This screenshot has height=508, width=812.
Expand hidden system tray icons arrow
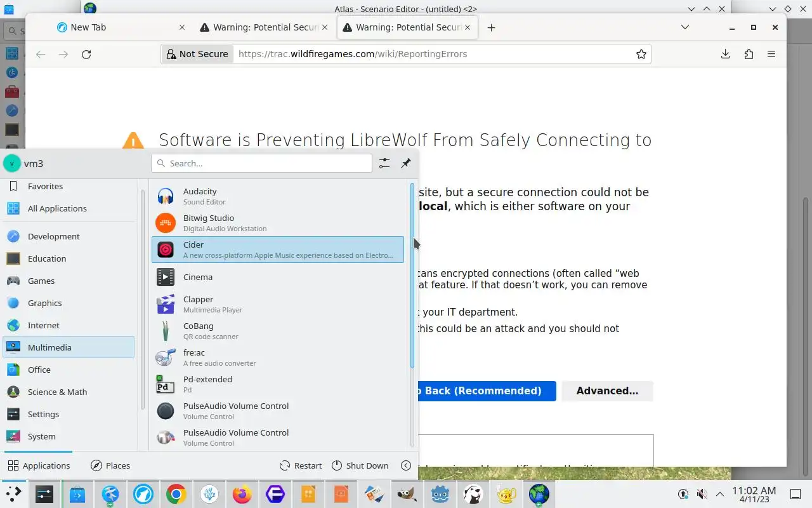(x=719, y=494)
